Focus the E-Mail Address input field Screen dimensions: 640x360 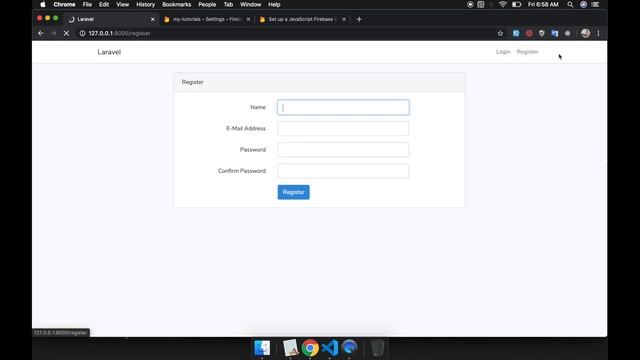click(343, 129)
